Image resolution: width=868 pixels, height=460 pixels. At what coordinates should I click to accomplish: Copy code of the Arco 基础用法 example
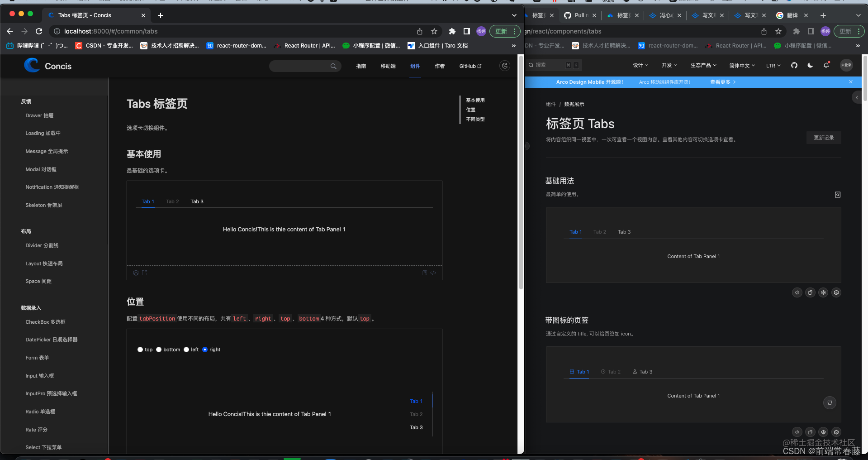810,292
